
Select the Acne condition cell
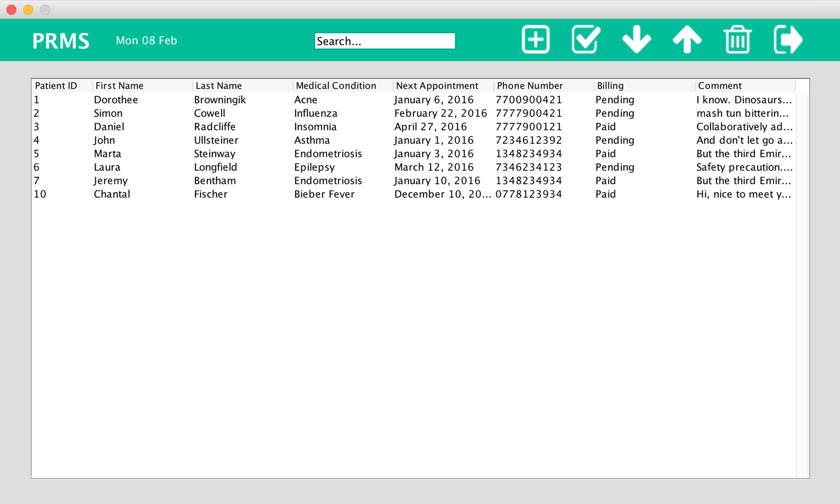305,100
